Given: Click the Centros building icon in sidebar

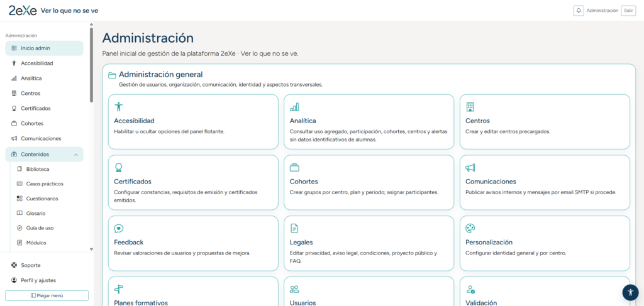Looking at the screenshot, I should [14, 93].
